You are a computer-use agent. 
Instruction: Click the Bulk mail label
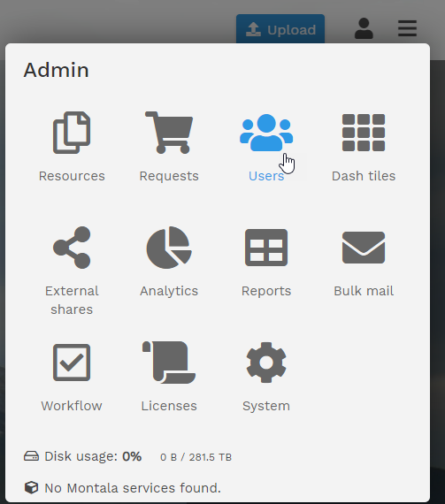click(x=364, y=291)
